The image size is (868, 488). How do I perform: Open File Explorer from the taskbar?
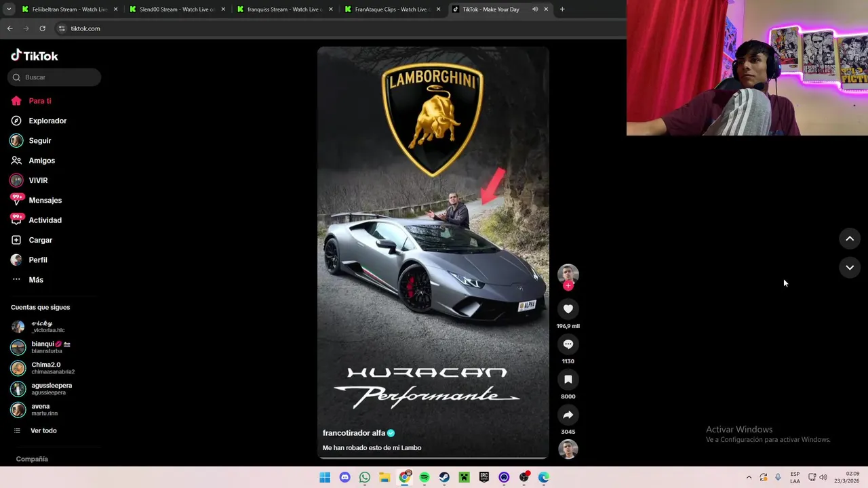[x=384, y=477]
